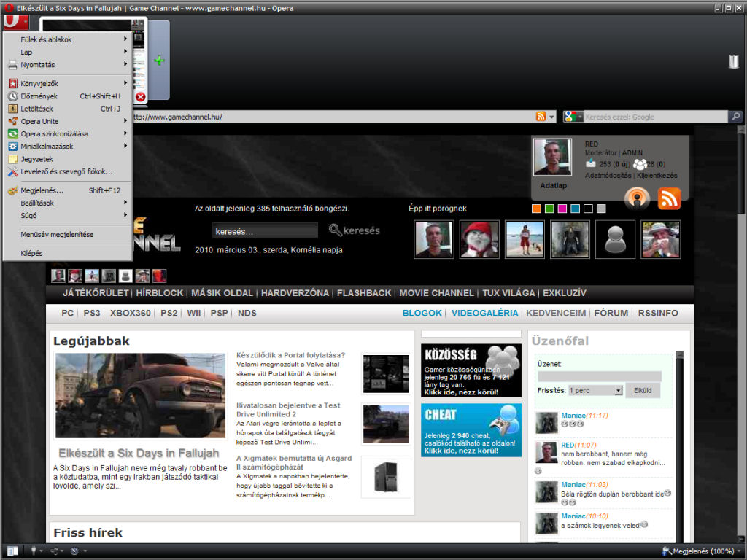747x560 pixels.
Task: Select Letöltések in the Opera menu
Action: [x=36, y=109]
